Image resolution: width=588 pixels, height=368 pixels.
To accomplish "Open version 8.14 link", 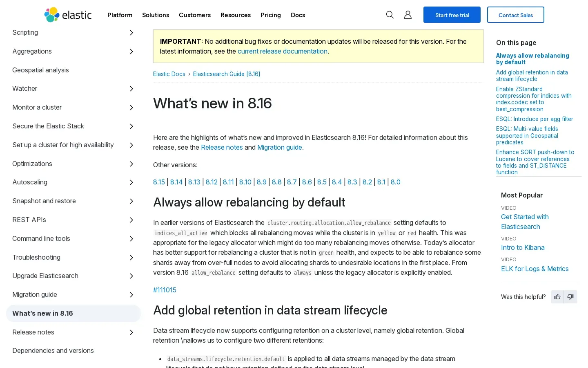I will [x=176, y=182].
